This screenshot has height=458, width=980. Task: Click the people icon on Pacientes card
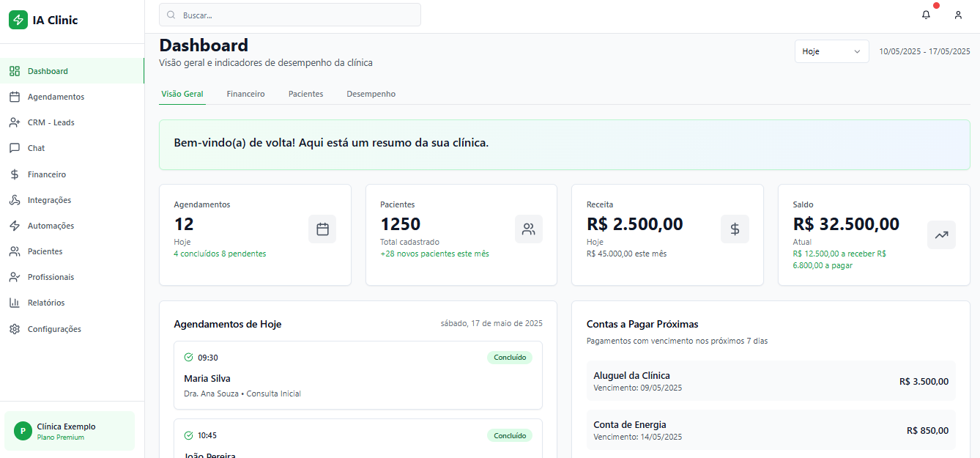pyautogui.click(x=529, y=229)
